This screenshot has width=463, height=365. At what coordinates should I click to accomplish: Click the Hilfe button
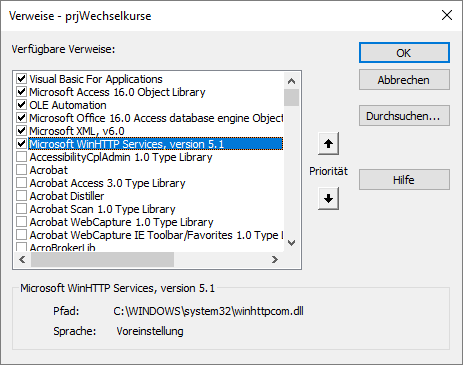404,180
